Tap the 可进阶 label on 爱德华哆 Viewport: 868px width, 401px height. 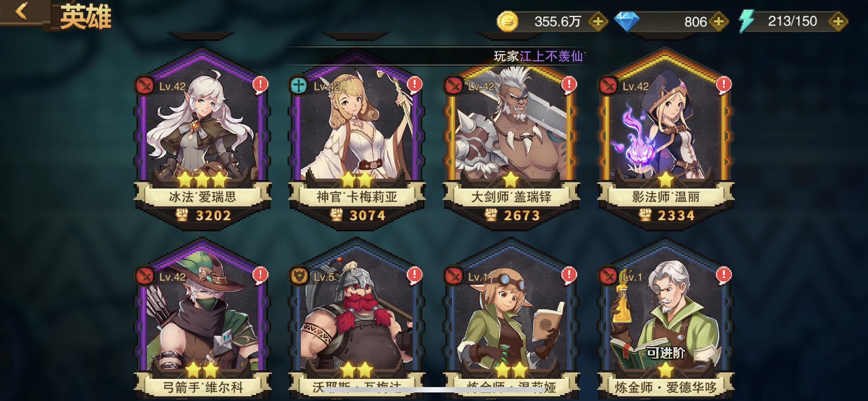[666, 353]
